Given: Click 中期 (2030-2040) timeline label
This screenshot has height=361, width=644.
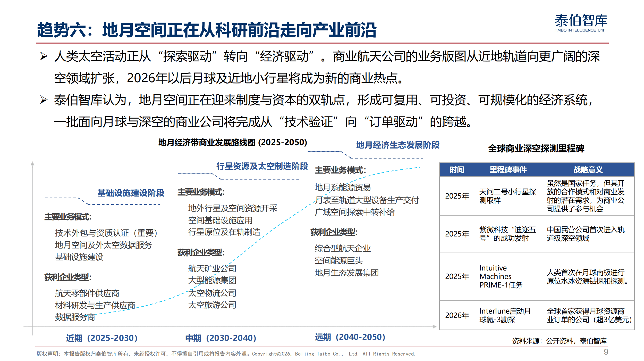Looking at the screenshot, I should tap(221, 338).
